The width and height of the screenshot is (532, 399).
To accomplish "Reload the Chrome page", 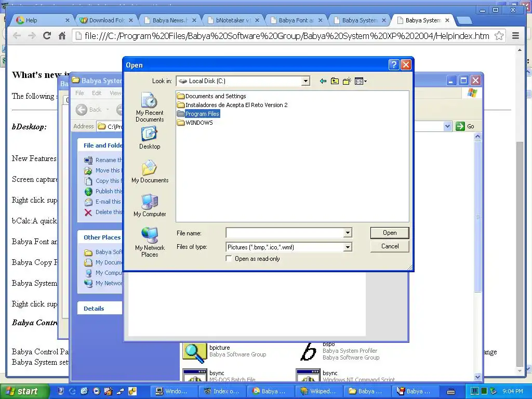I will (x=47, y=35).
